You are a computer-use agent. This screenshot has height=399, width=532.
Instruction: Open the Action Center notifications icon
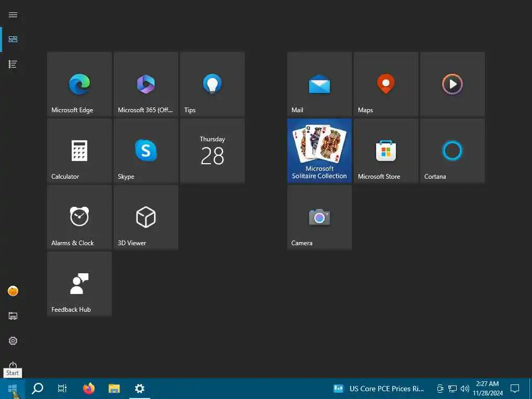tap(515, 389)
